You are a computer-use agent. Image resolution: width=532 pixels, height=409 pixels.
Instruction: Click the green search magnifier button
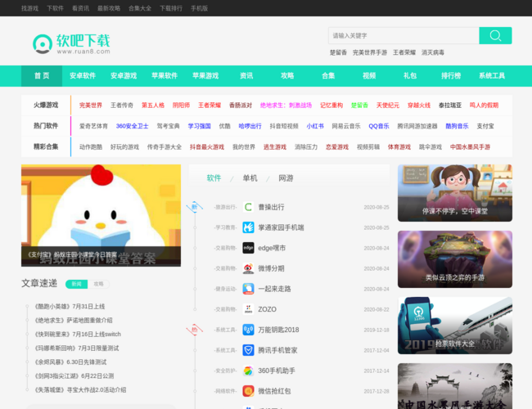pyautogui.click(x=495, y=36)
